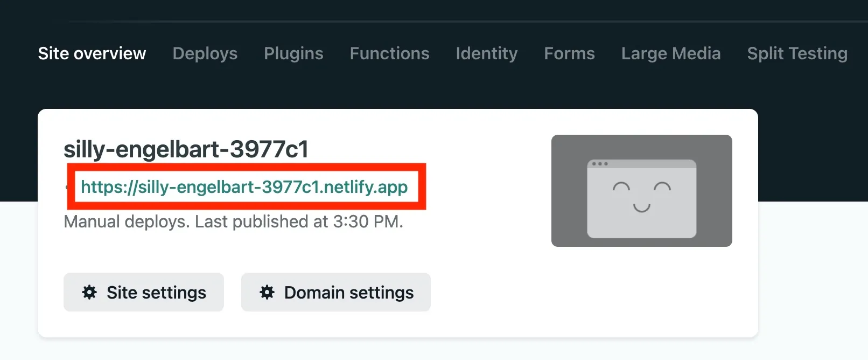This screenshot has width=868, height=360.
Task: Select the Identity tab
Action: (x=487, y=53)
